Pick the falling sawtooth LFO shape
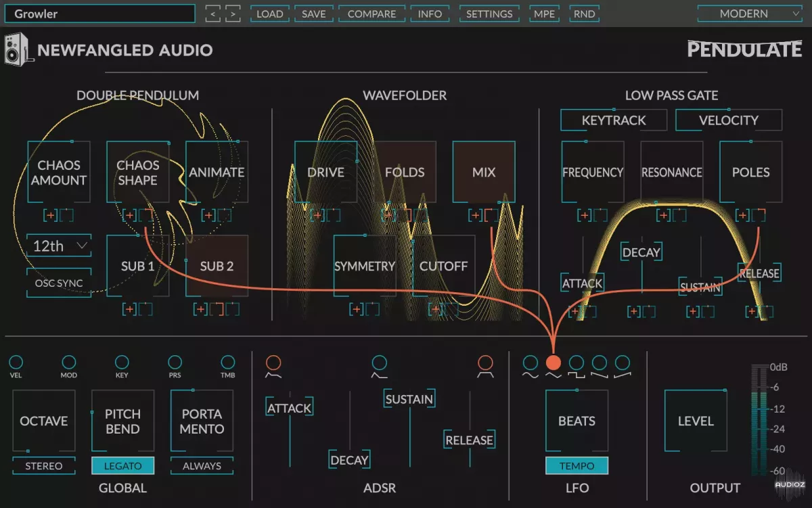Viewport: 812px width, 508px height. point(600,363)
